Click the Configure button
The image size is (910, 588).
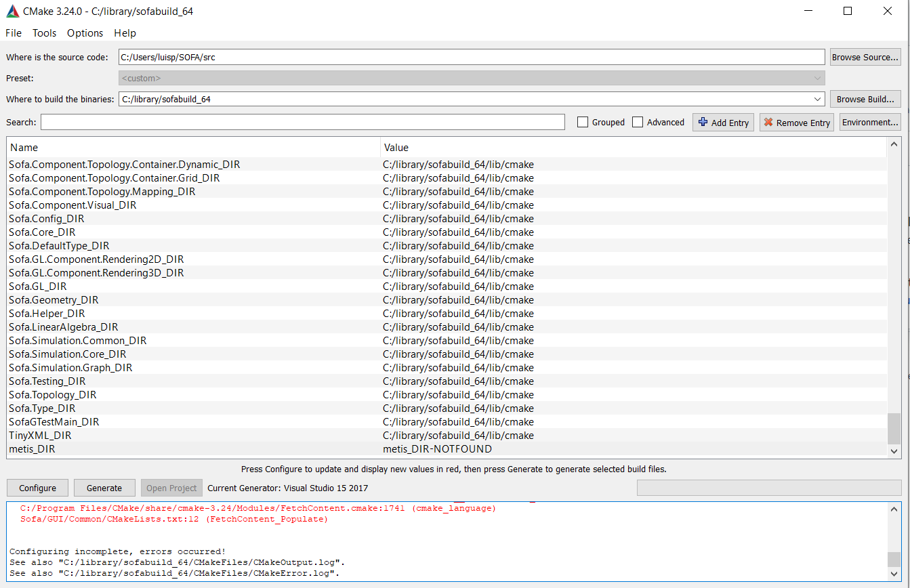pos(38,488)
